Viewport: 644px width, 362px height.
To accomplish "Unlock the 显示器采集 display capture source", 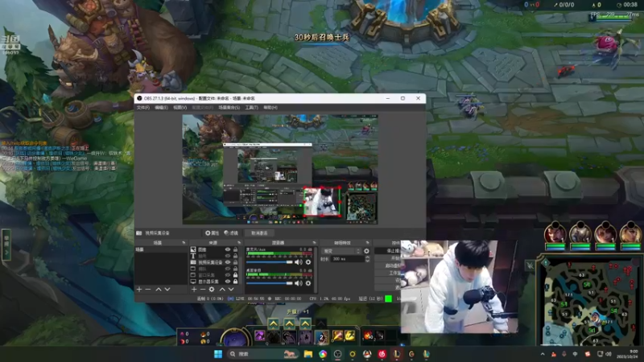I will point(235,282).
